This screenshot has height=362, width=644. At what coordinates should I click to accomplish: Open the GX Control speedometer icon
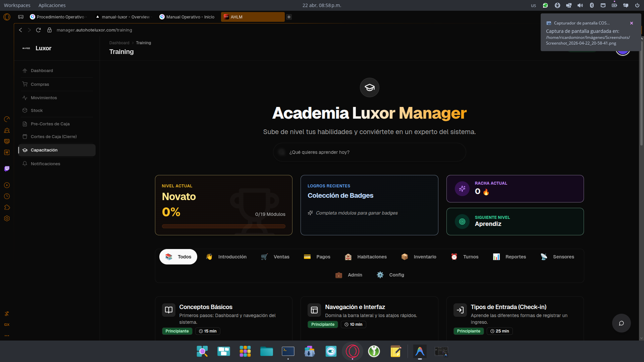click(7, 119)
